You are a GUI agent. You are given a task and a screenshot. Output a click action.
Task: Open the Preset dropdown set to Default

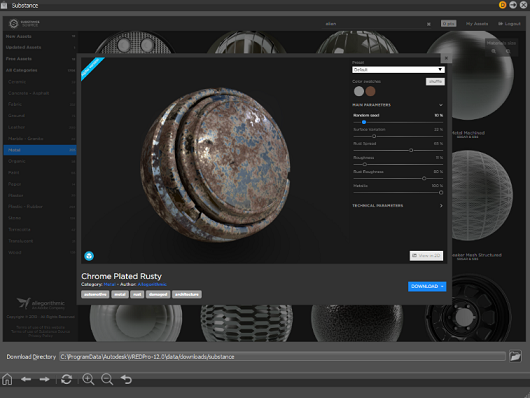398,70
